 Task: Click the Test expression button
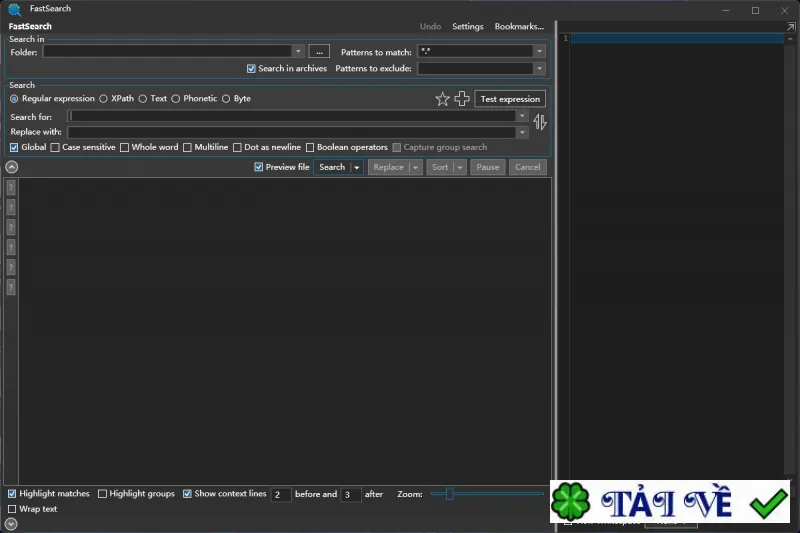click(x=510, y=99)
